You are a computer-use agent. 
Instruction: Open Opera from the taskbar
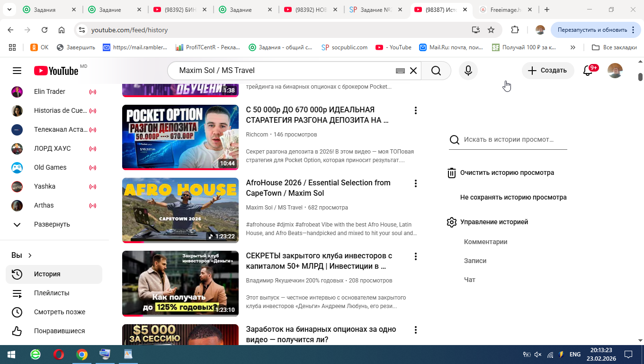click(x=59, y=355)
